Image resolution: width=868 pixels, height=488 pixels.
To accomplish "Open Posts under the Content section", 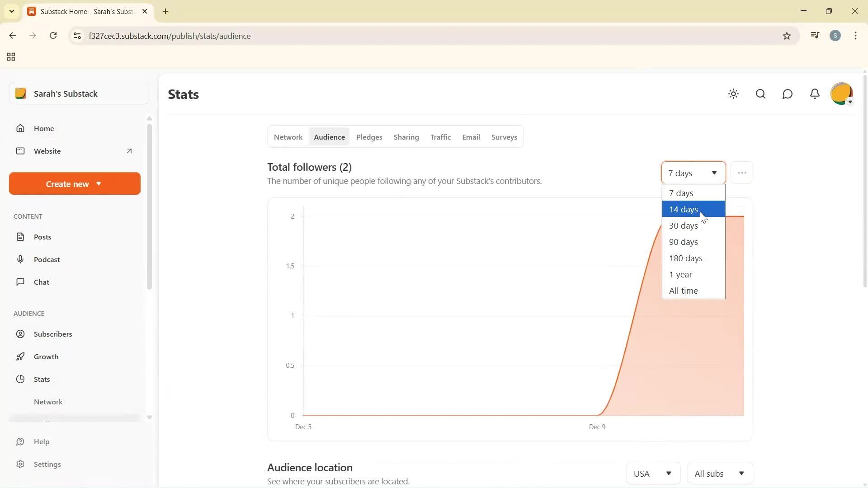I will click(x=42, y=236).
